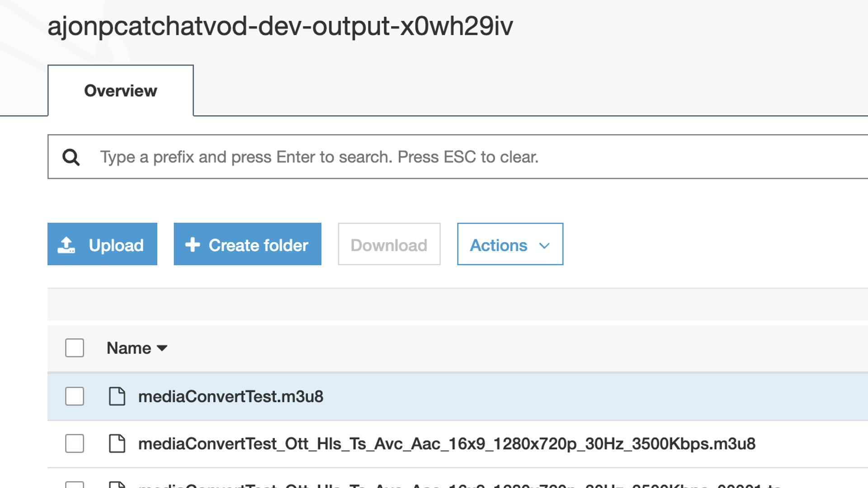
Task: Open the mediaConvertTest.m3u8 file link
Action: pos(231,396)
